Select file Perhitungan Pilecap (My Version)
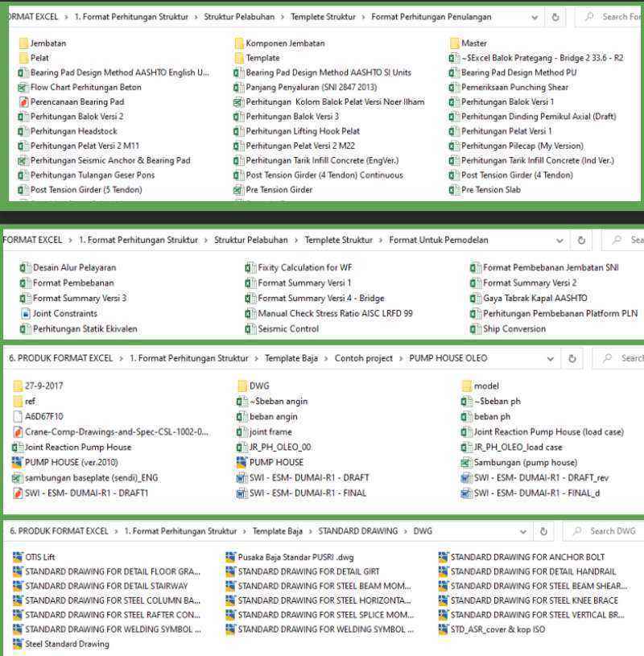Image resolution: width=644 pixels, height=656 pixels. point(516,146)
